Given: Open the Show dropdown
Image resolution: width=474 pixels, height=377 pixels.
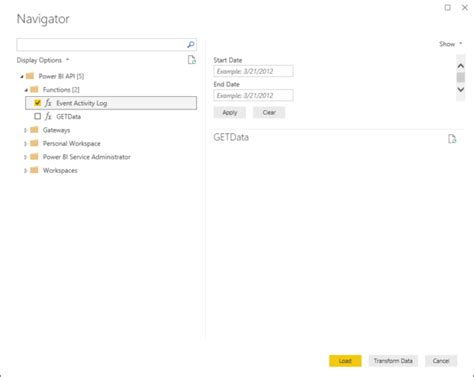Looking at the screenshot, I should [451, 44].
